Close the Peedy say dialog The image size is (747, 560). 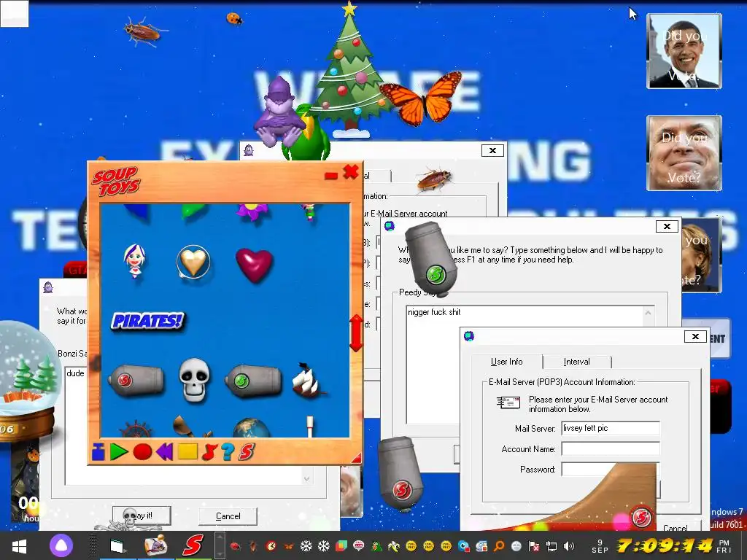(x=667, y=226)
